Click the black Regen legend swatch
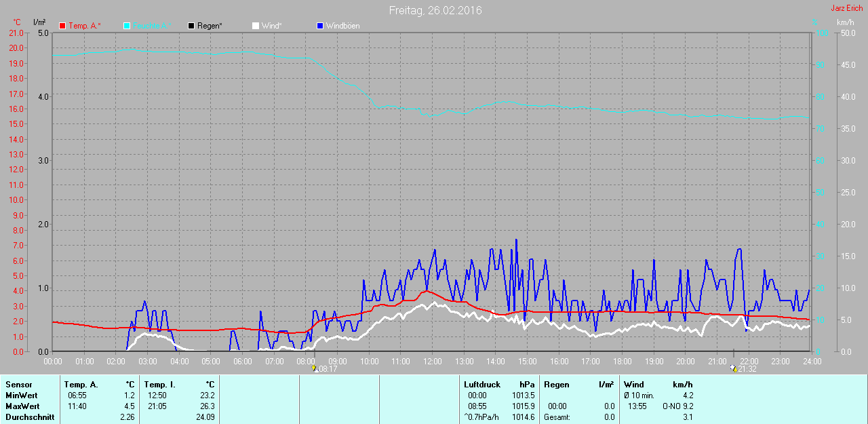This screenshot has width=868, height=424. click(191, 26)
